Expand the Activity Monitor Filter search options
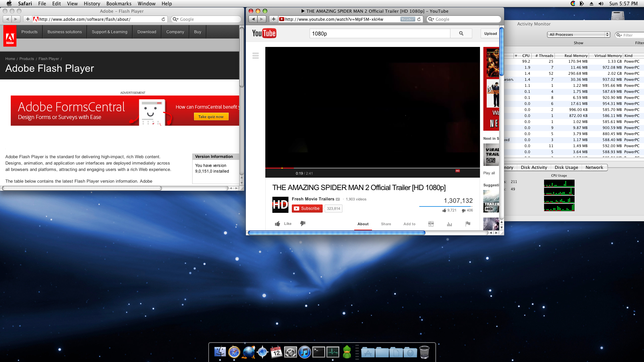Image resolution: width=644 pixels, height=362 pixels. (619, 35)
